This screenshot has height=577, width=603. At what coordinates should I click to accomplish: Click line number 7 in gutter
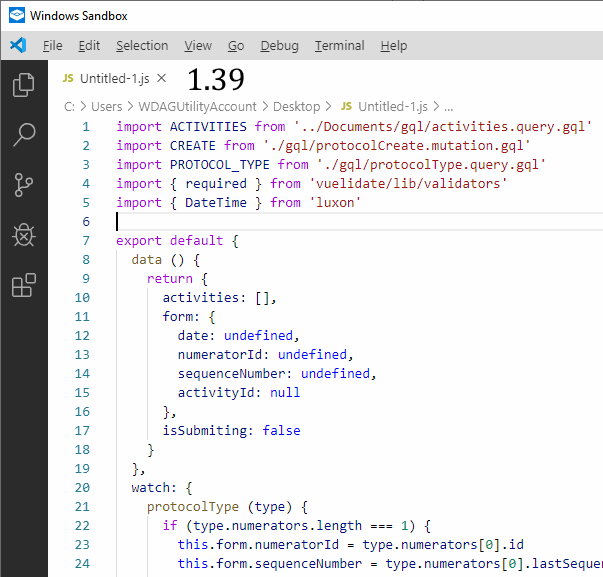tap(85, 241)
